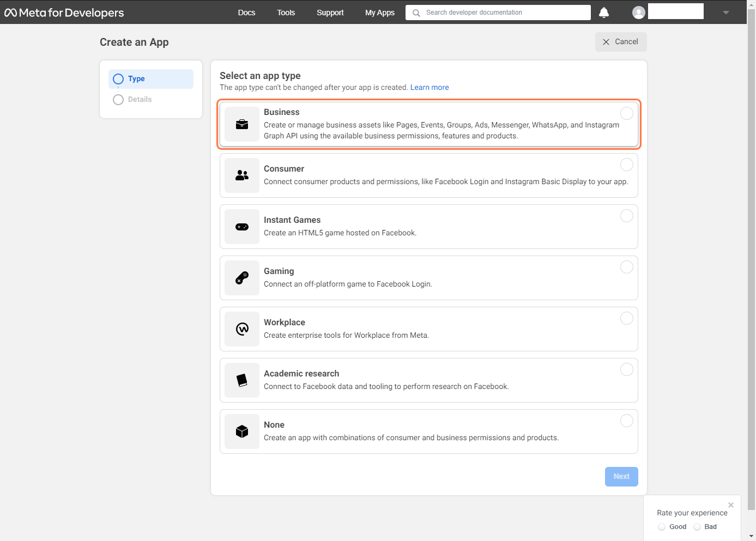Click the Consumer heading text

[x=284, y=169]
